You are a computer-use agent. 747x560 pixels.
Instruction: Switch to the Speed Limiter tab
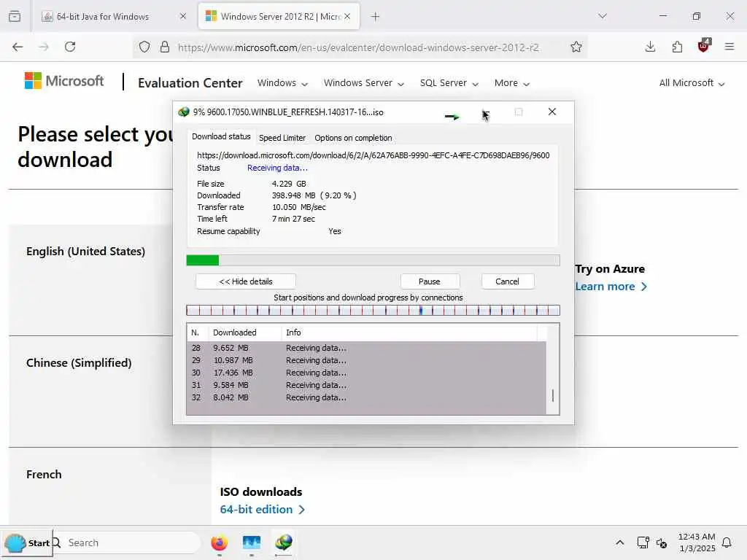tap(282, 138)
